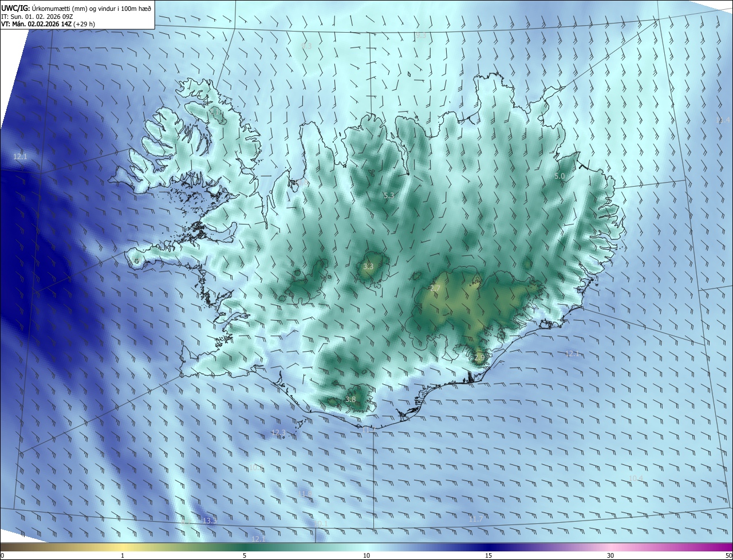Click the "VT: Mán. 02.02.2026 14Z (+29 h)" line
The image size is (733, 560).
point(48,25)
